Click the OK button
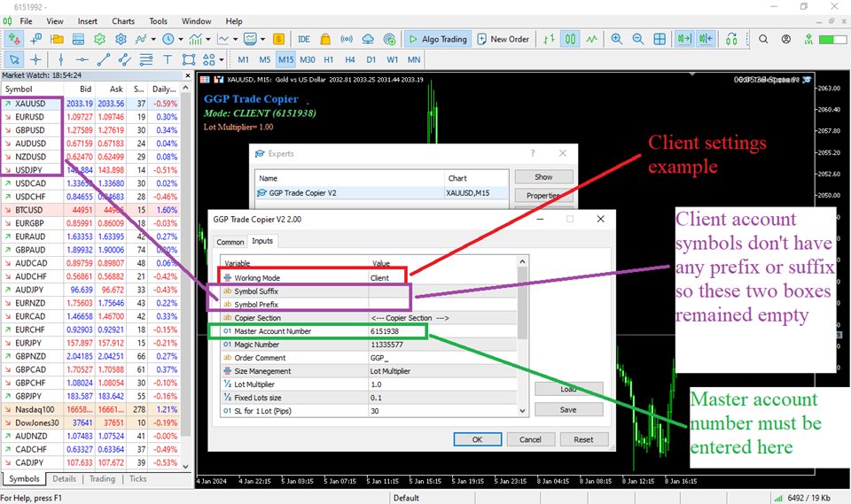 (x=477, y=439)
